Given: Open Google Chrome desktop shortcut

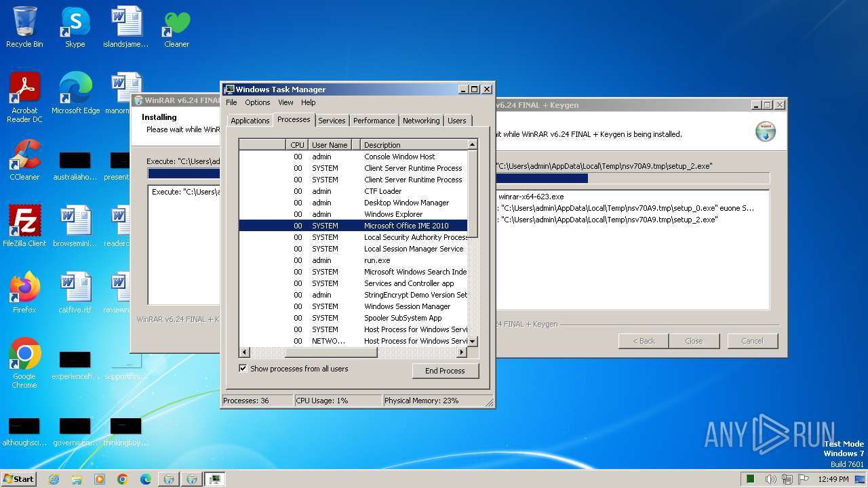Looking at the screenshot, I should pyautogui.click(x=24, y=363).
